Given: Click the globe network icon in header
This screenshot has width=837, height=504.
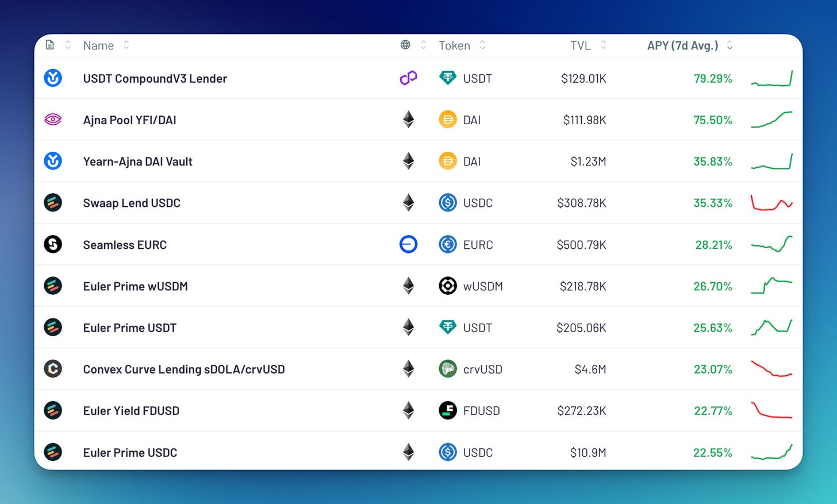Looking at the screenshot, I should (x=405, y=45).
